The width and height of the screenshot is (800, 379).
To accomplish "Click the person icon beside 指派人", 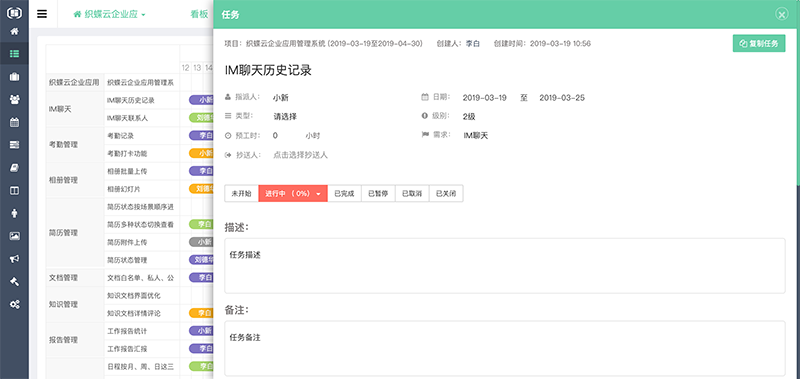I will (228, 97).
